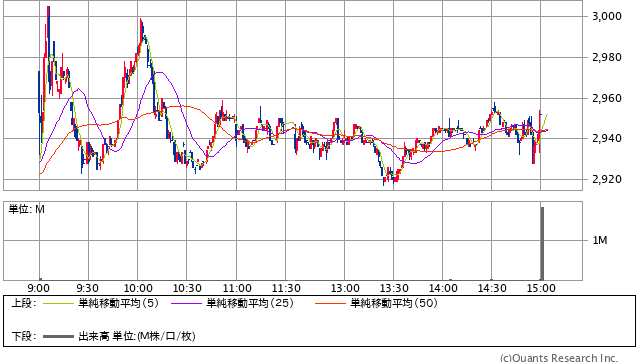This screenshot has width=638, height=362.
Task: Click the 2,960 price axis label
Action: tap(607, 98)
